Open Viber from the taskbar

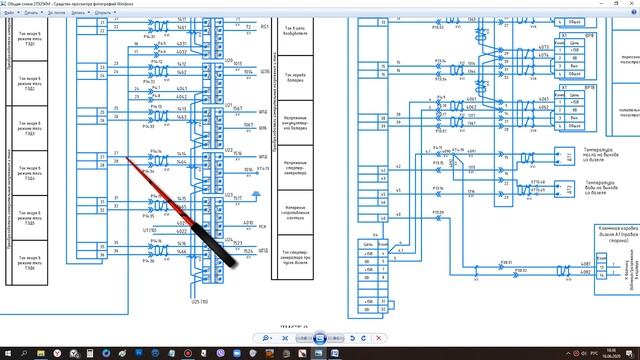[x=220, y=353]
